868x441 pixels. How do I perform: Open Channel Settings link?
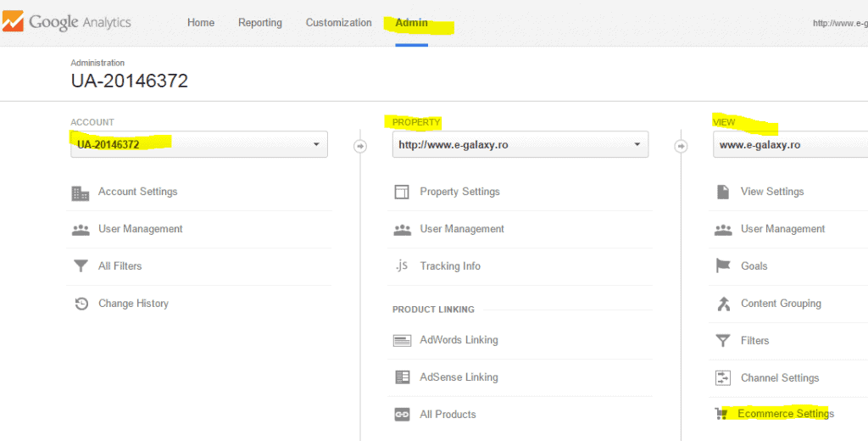click(x=780, y=378)
